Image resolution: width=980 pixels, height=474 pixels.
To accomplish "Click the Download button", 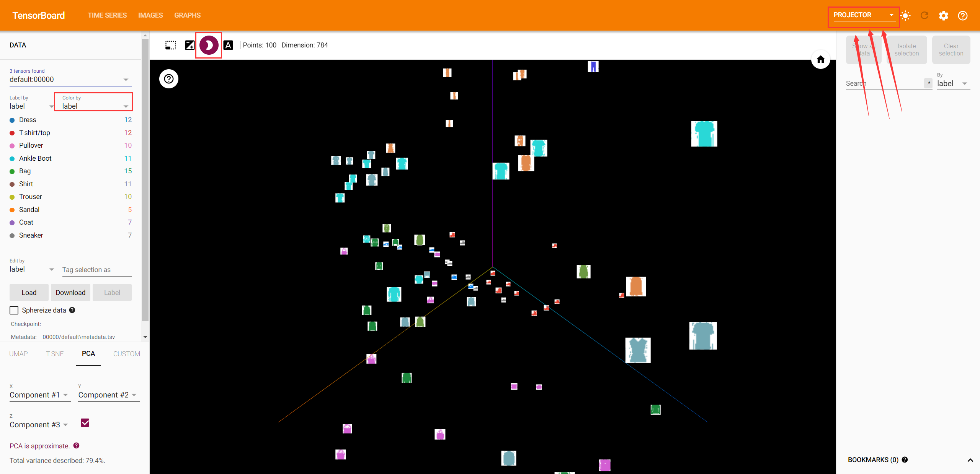I will [x=70, y=293].
